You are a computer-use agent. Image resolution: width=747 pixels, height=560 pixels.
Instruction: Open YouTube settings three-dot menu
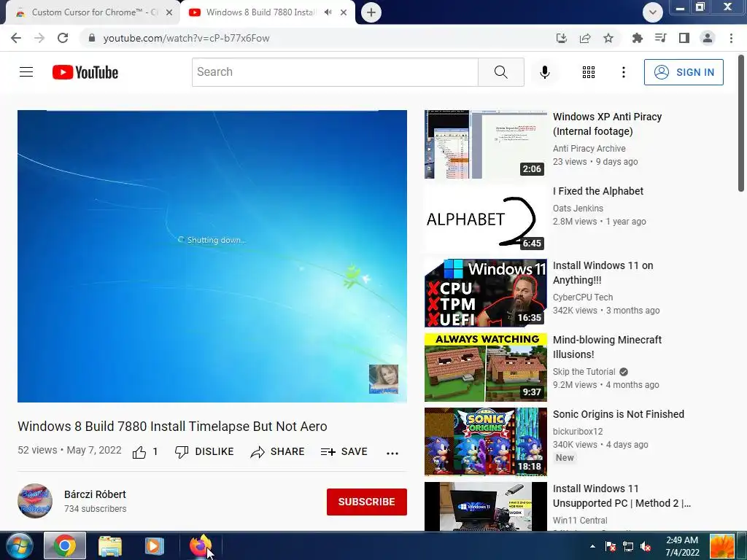coord(623,72)
